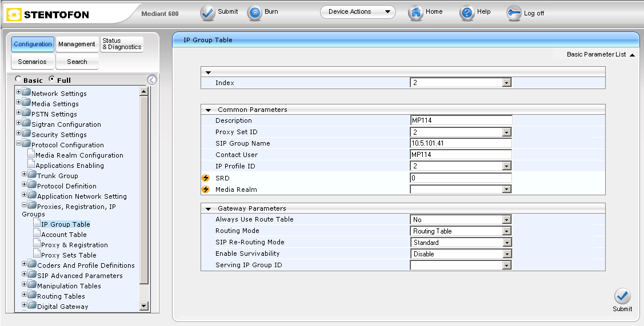Open Help via the question mark icon
644x326 pixels.
[x=467, y=13]
